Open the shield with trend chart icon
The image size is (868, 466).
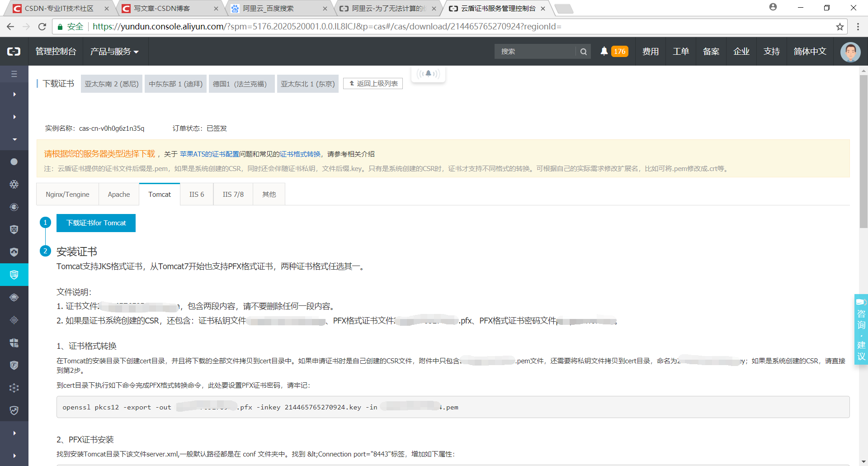pos(14,410)
